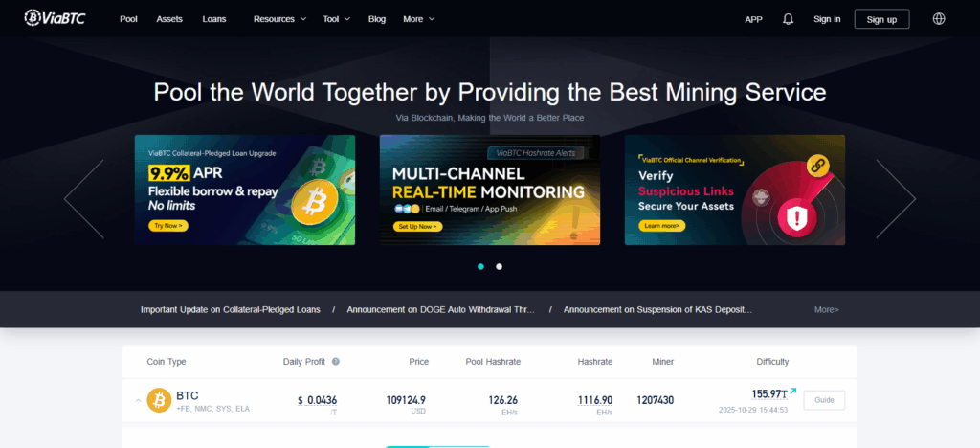This screenshot has width=980, height=448.
Task: Click the 2025-10-29 15:44:53 timestamp
Action: 752,411
